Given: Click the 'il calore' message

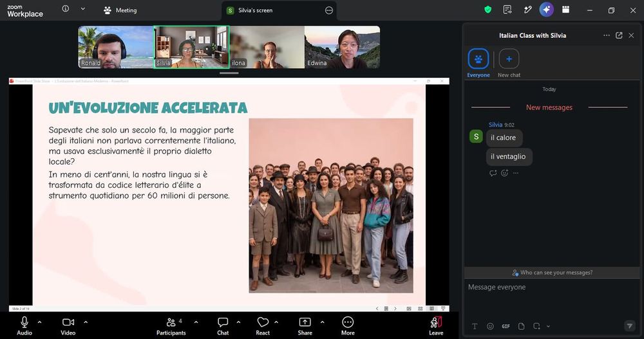Looking at the screenshot, I should point(503,138).
